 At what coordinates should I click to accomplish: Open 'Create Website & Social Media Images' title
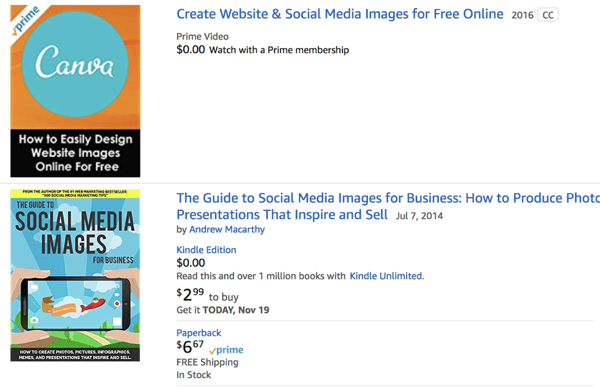click(x=340, y=14)
